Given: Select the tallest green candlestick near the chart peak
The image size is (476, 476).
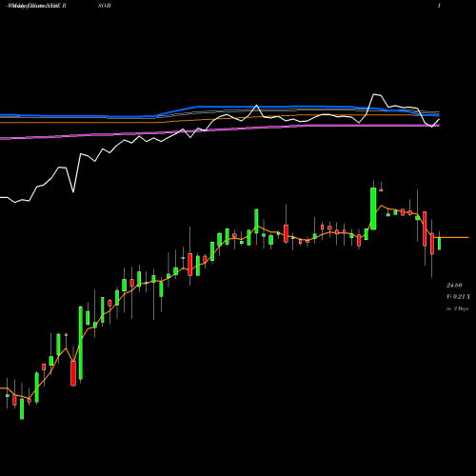Looking at the screenshot, I should [373, 208].
